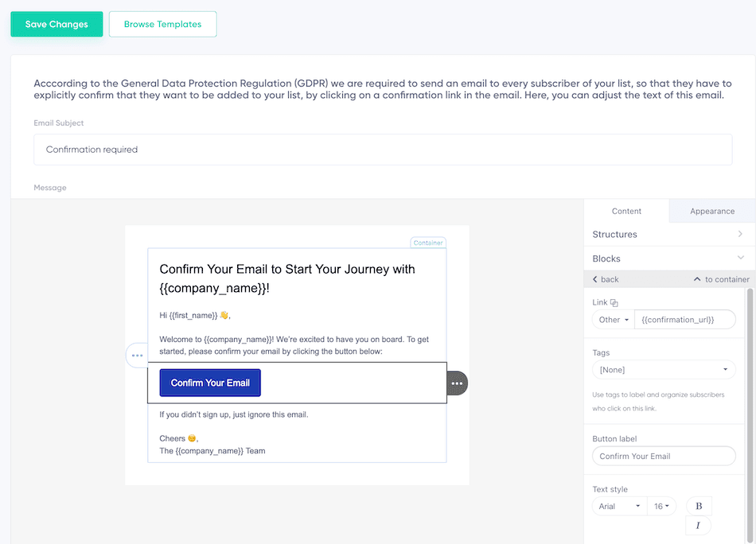Open Browse Templates
Screen dimensions: 756x544
click(x=162, y=24)
